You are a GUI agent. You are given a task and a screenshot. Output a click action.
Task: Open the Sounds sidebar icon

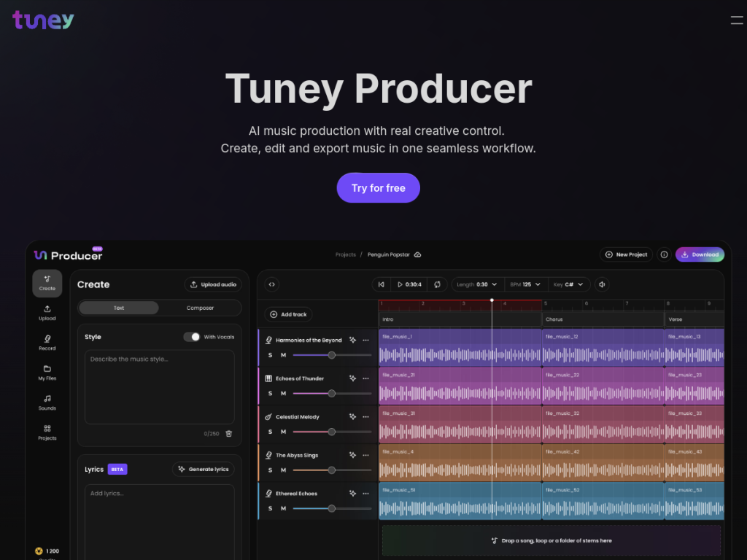coord(47,402)
